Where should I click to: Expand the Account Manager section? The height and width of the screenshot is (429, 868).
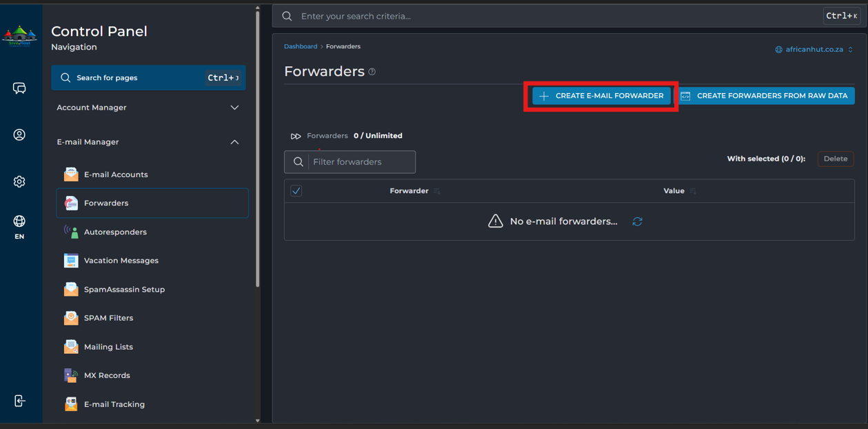pyautogui.click(x=148, y=108)
